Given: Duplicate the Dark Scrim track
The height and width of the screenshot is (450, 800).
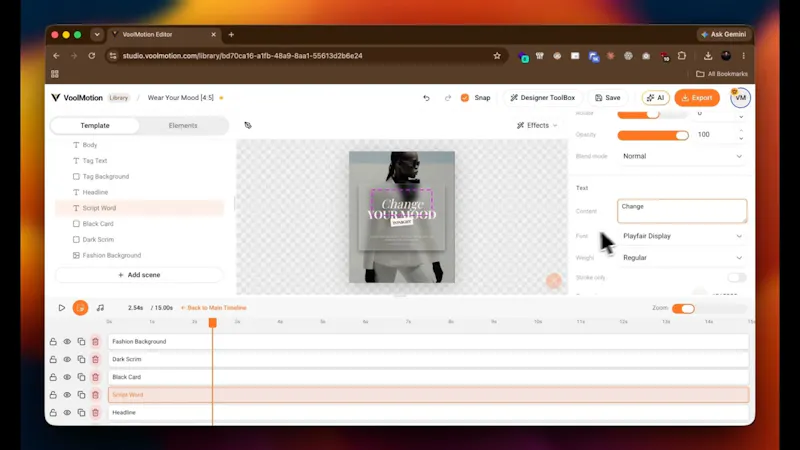Looking at the screenshot, I should pos(81,360).
